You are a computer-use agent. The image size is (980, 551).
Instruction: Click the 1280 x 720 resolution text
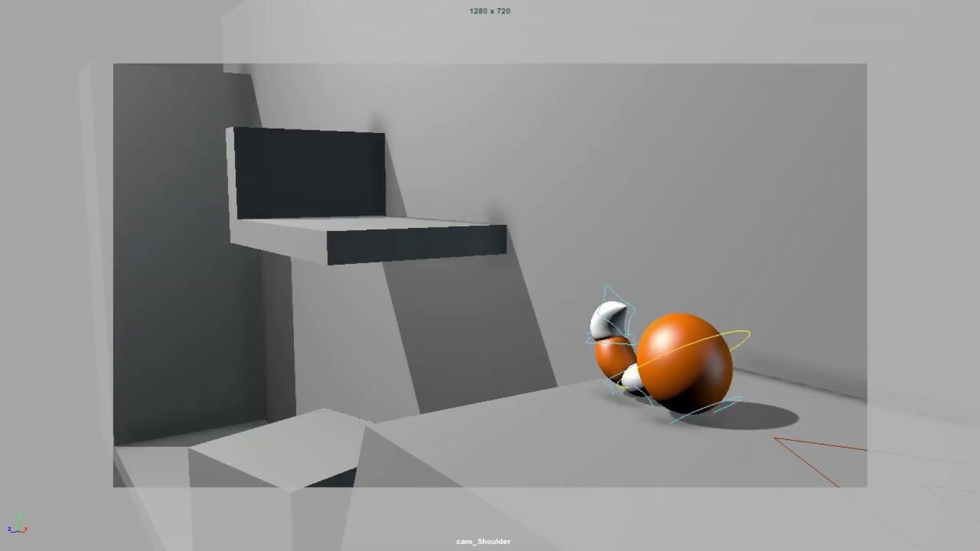[x=489, y=11]
